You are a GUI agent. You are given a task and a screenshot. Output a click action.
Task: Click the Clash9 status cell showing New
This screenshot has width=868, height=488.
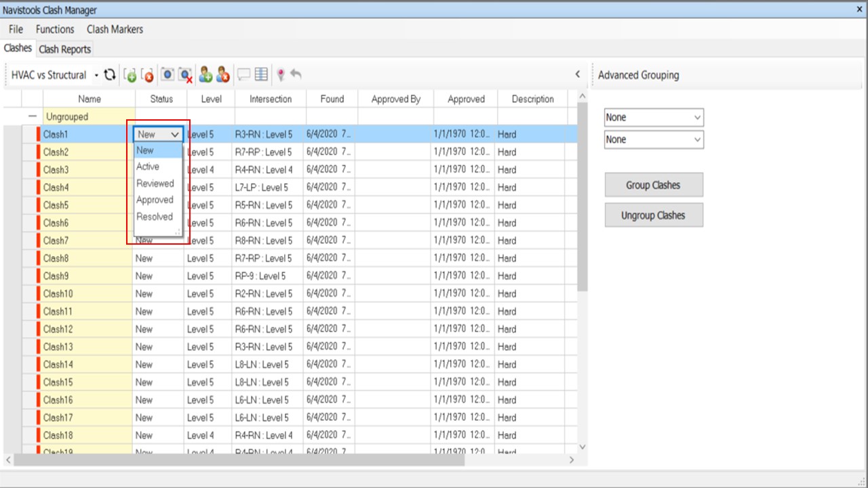click(x=159, y=276)
